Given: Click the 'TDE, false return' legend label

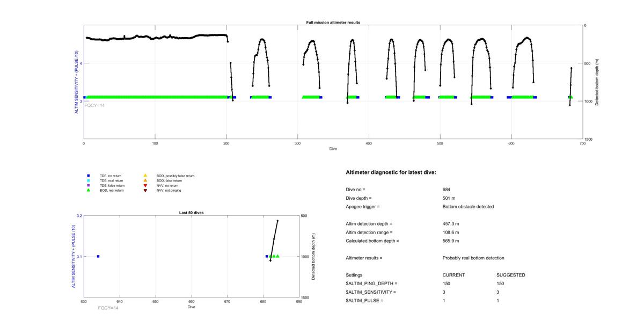Looking at the screenshot, I should click(x=113, y=186).
